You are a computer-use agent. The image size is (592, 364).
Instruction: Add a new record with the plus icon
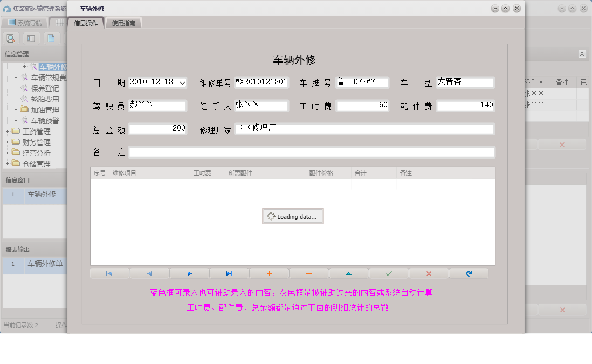269,273
